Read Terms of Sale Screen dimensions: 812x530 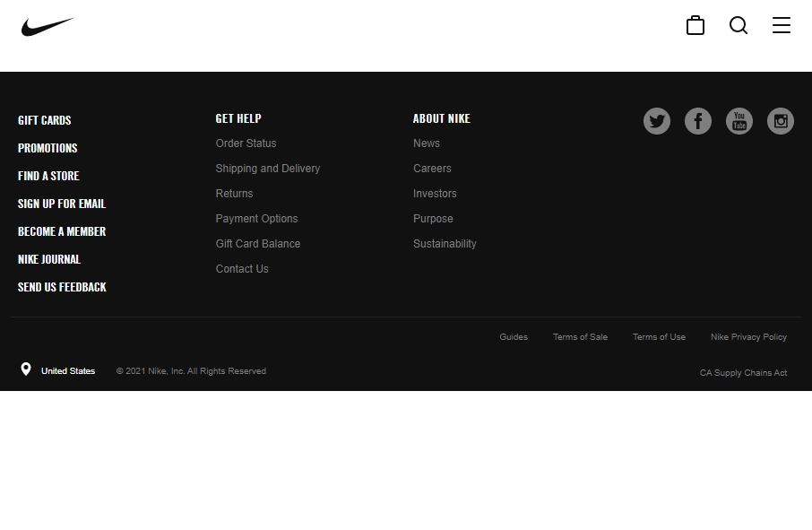pyautogui.click(x=580, y=337)
